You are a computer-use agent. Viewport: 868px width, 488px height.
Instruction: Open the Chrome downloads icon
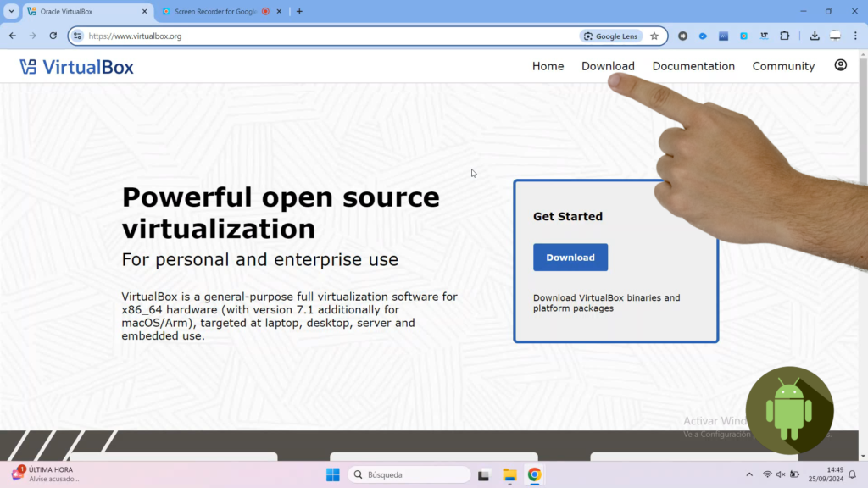coord(814,36)
